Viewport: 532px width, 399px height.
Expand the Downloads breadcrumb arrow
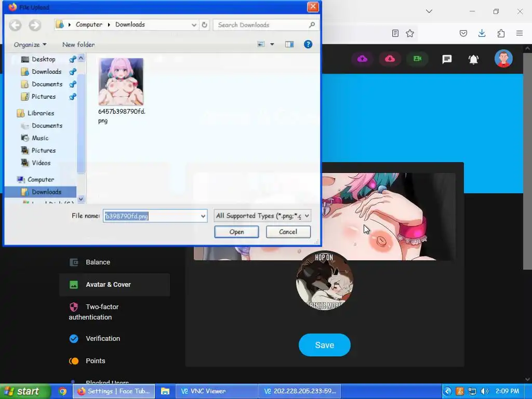(x=109, y=25)
